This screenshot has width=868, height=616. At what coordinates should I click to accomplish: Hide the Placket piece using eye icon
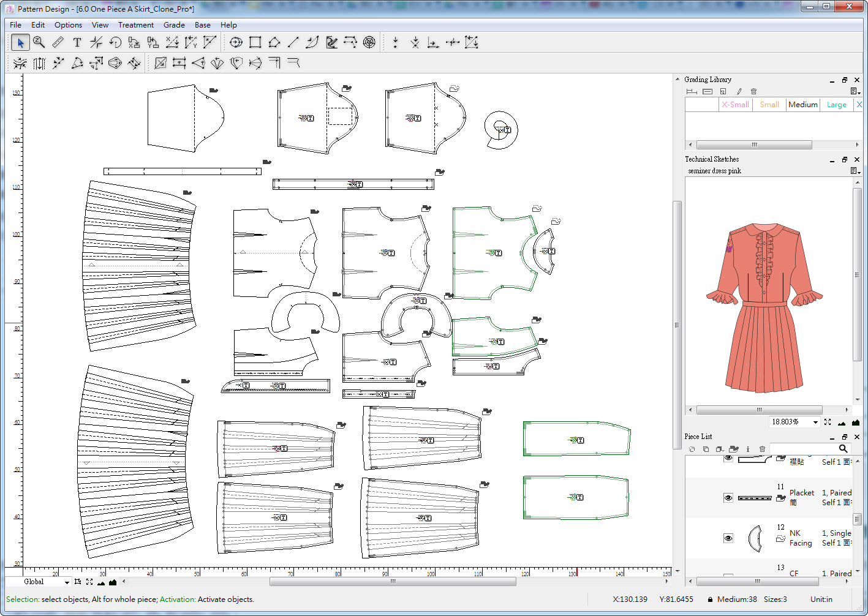[x=728, y=498]
